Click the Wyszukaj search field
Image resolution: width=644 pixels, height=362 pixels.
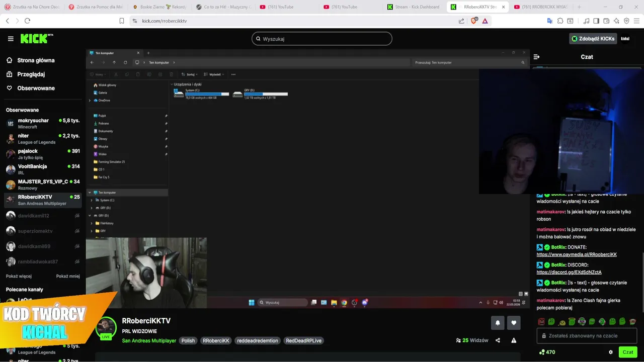(322, 39)
